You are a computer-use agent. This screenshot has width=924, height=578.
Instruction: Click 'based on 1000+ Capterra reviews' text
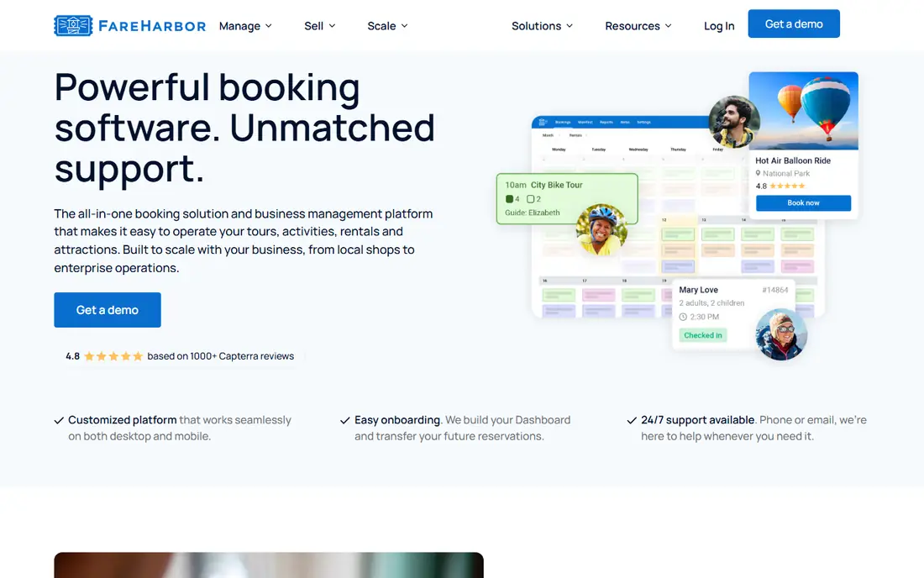[220, 356]
